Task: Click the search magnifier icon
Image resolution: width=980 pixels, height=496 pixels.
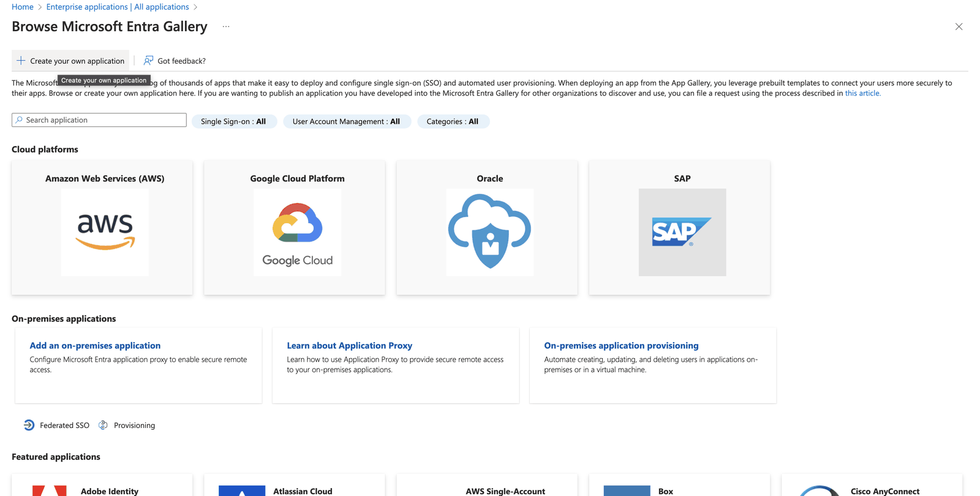Action: coord(19,120)
